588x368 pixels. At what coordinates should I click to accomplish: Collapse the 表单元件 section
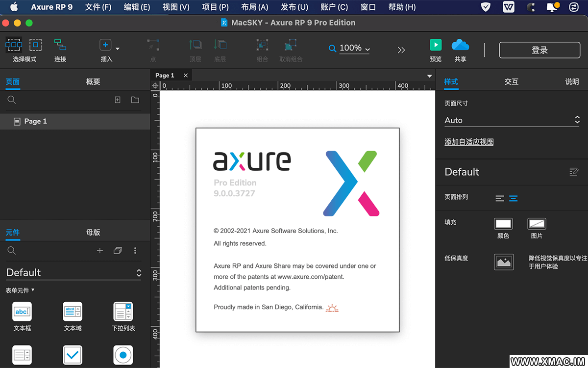point(20,290)
